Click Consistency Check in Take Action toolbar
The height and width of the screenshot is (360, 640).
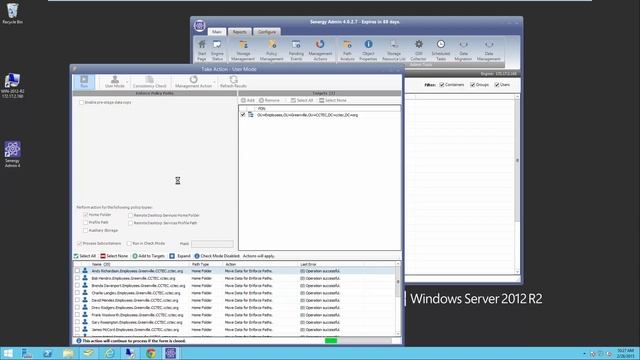[x=149, y=82]
